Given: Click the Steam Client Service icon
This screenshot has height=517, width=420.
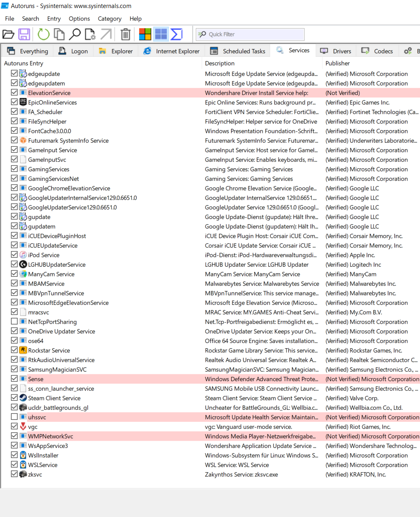Looking at the screenshot, I should tap(23, 398).
